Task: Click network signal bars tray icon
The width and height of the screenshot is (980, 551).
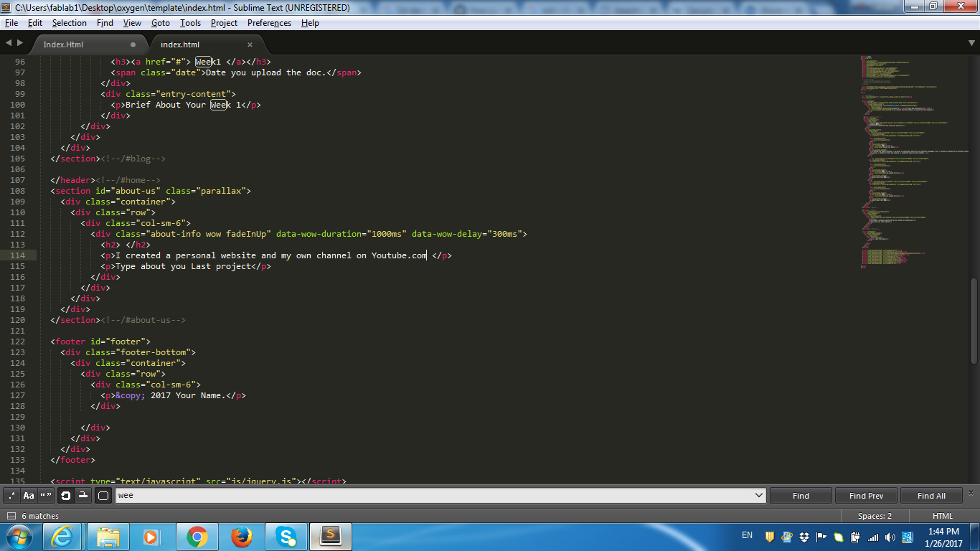Action: tap(873, 537)
